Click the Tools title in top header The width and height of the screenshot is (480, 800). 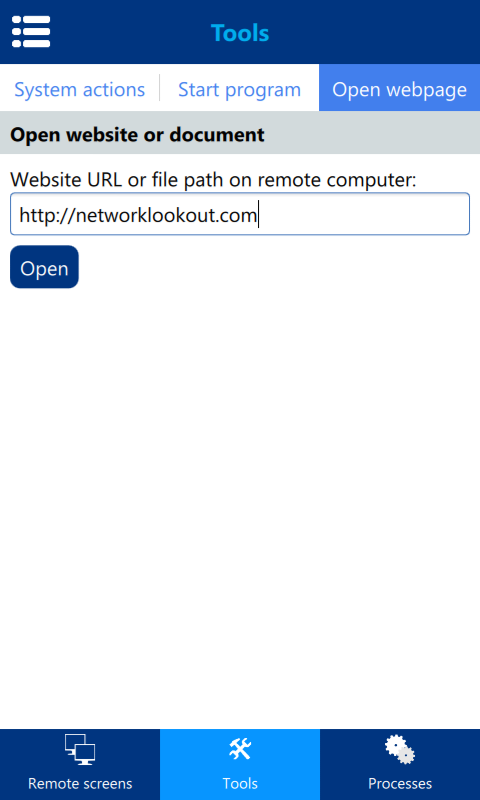240,33
